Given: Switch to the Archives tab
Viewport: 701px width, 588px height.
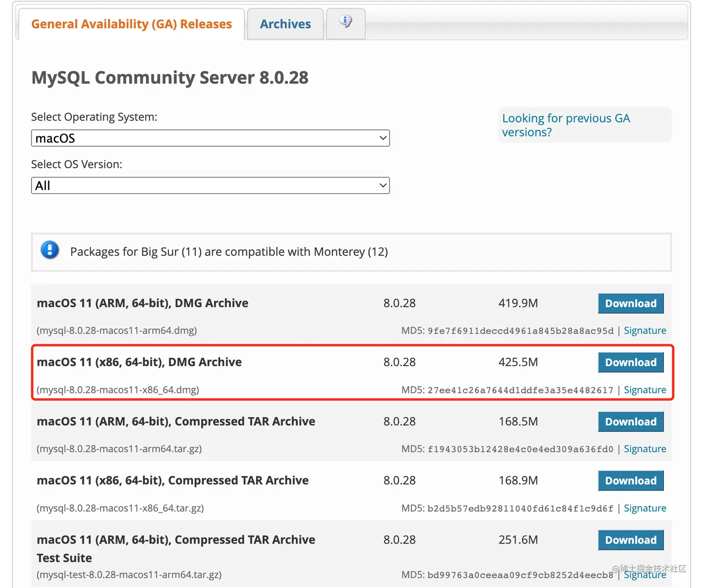Looking at the screenshot, I should (285, 24).
